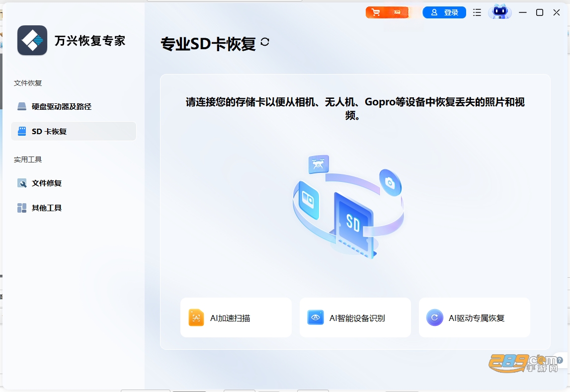The width and height of the screenshot is (570, 392).
Task: Open the hamburger list menu icon
Action: pos(477,13)
